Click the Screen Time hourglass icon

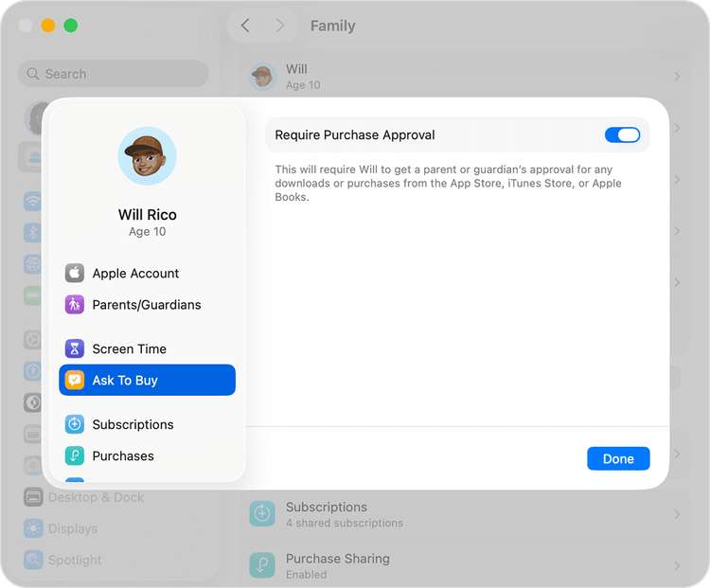tap(75, 348)
